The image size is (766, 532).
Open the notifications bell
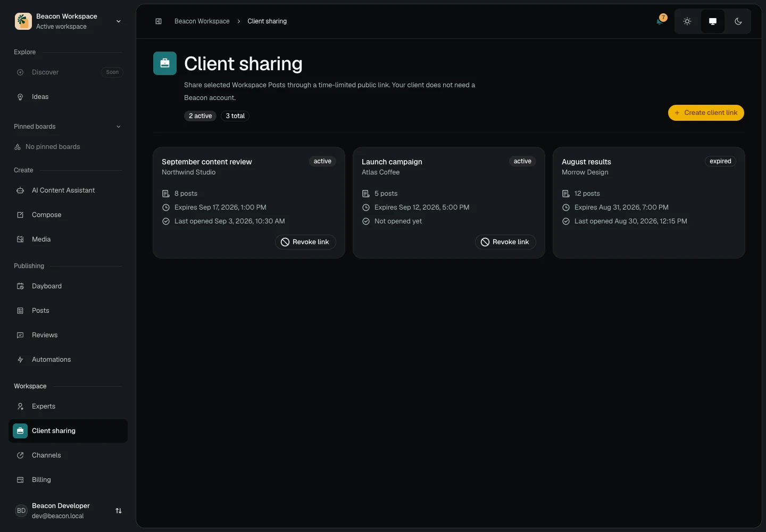660,21
